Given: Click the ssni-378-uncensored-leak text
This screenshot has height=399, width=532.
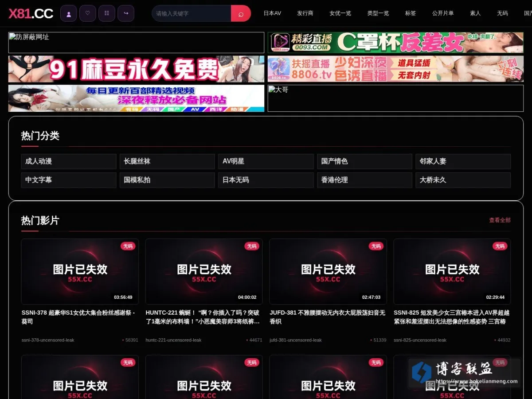Looking at the screenshot, I should pos(48,340).
